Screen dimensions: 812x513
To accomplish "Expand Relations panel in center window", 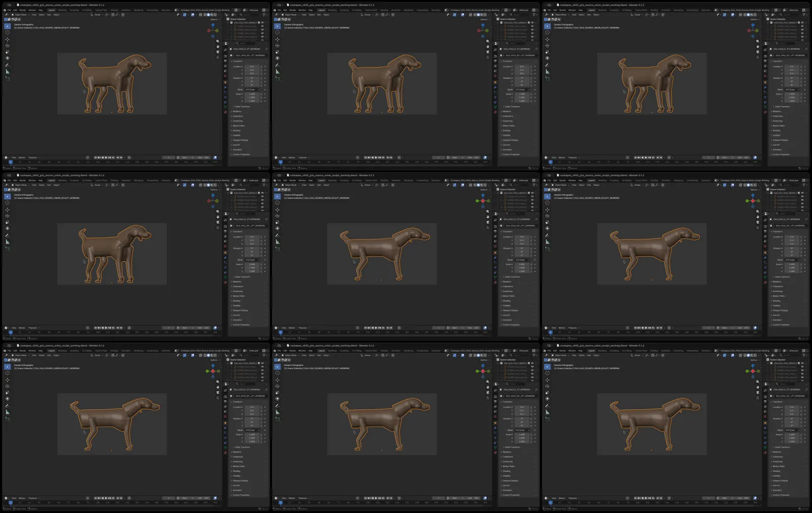I will (x=507, y=281).
